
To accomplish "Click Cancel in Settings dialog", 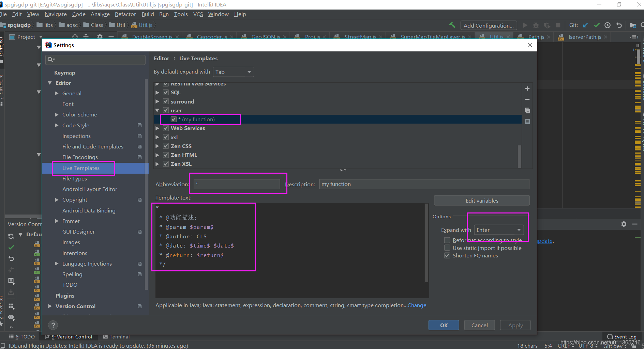I will tap(479, 325).
